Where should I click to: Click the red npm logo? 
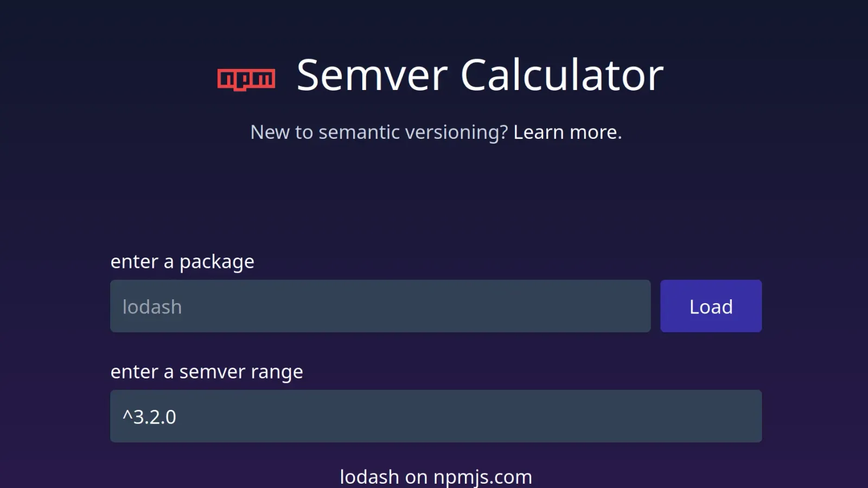[x=246, y=79]
